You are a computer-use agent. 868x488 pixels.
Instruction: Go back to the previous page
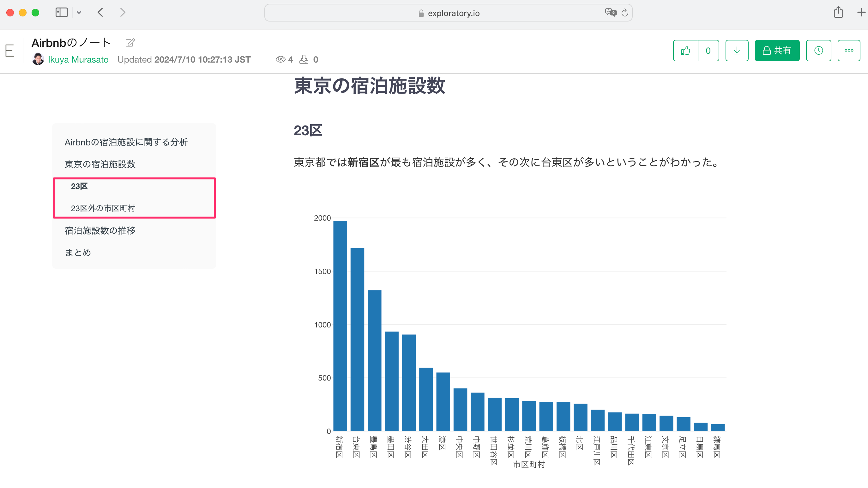[100, 12]
